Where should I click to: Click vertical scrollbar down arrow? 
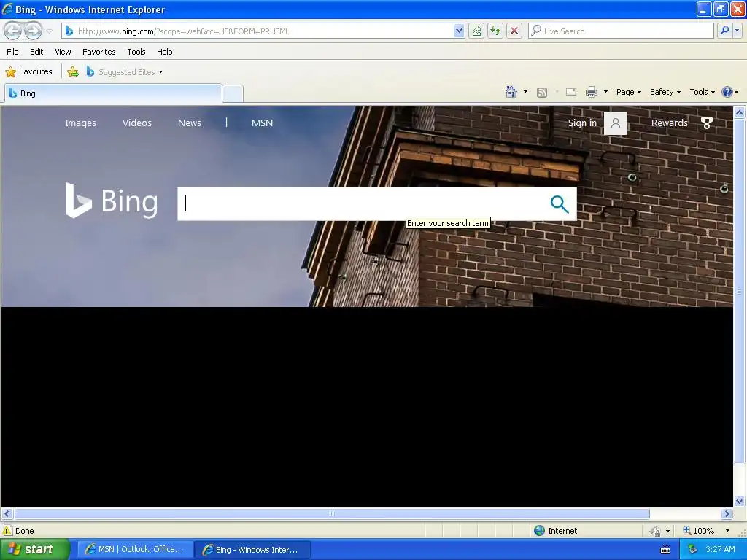[x=740, y=502]
